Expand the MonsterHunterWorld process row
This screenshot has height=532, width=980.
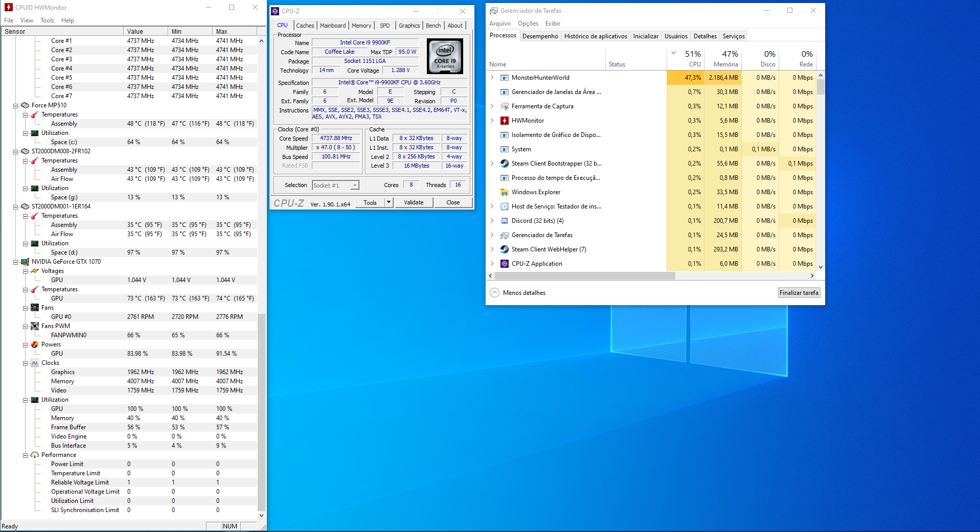[492, 78]
